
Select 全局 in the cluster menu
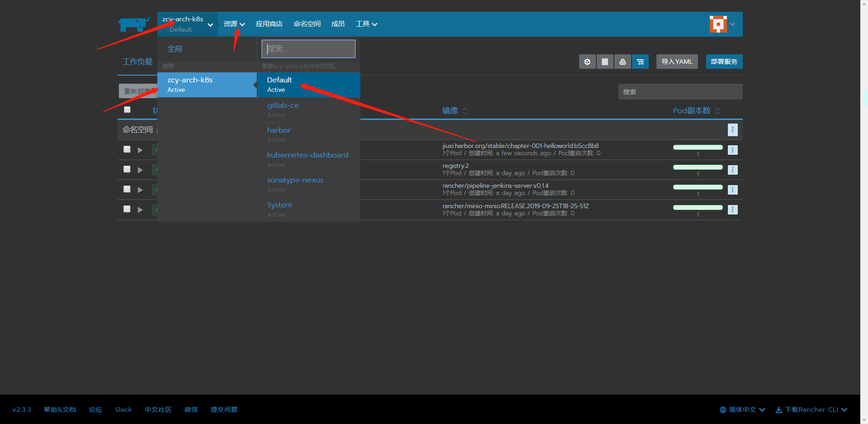pyautogui.click(x=175, y=49)
